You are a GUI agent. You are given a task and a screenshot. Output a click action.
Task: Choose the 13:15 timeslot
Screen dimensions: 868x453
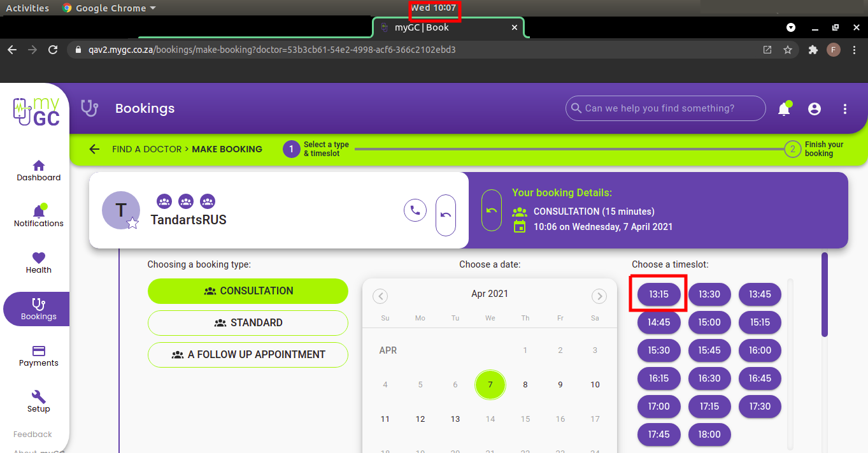[659, 294]
